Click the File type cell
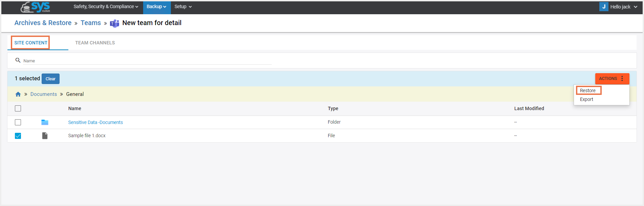The width and height of the screenshot is (644, 206). (x=331, y=136)
